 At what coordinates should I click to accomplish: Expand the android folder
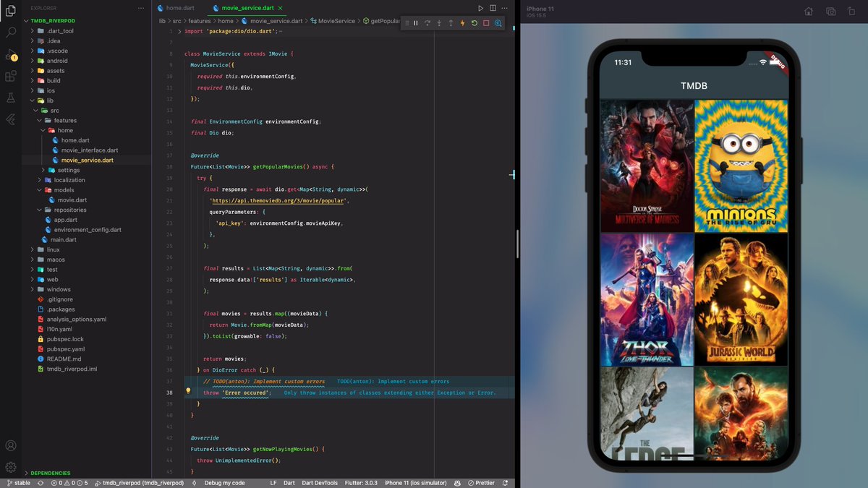click(57, 61)
